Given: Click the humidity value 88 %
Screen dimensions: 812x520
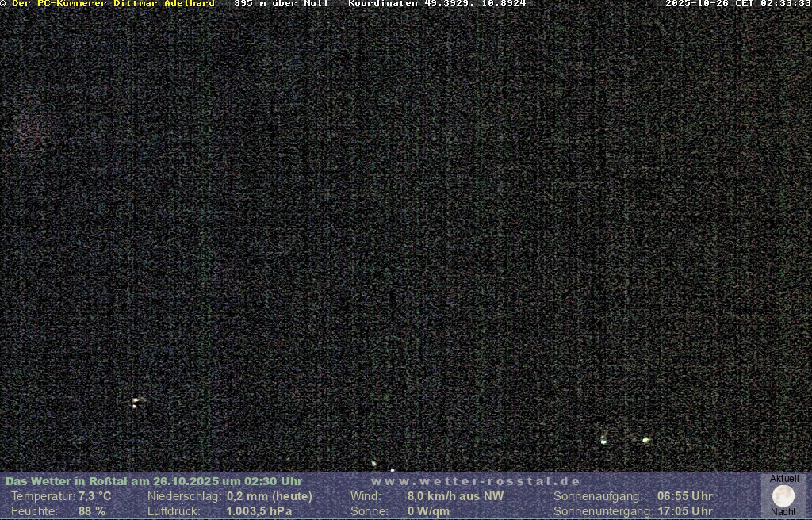Looking at the screenshot, I should pyautogui.click(x=91, y=511).
